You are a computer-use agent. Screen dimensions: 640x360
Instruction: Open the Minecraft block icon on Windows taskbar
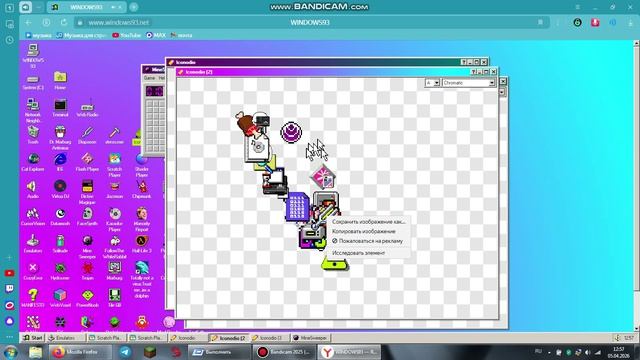[150, 352]
